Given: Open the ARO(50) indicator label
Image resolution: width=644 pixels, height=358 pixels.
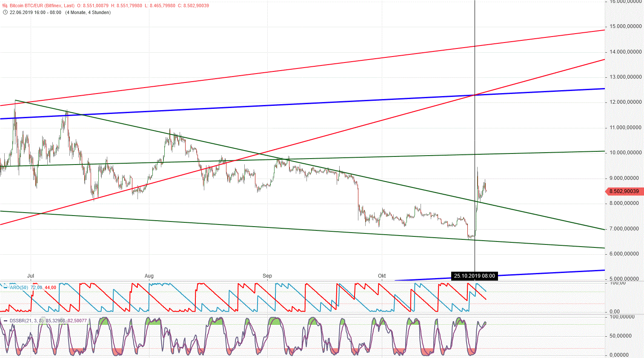Looking at the screenshot, I should [x=19, y=288].
